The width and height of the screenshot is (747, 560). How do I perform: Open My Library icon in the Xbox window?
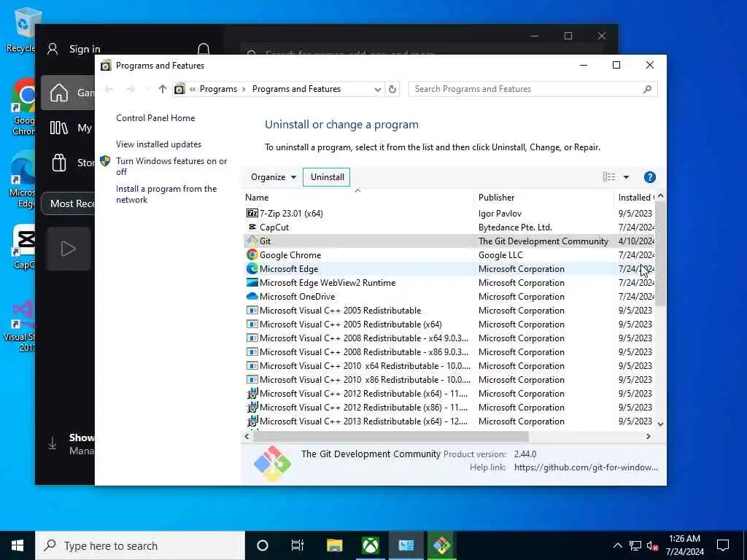pos(59,128)
